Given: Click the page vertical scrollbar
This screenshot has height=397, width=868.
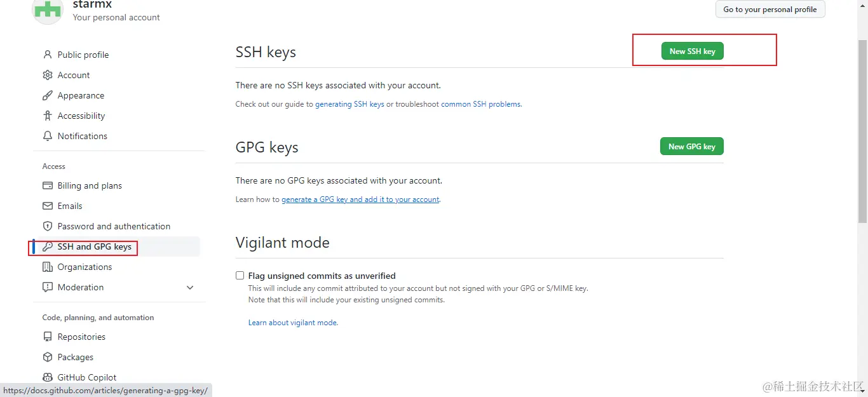Looking at the screenshot, I should pyautogui.click(x=862, y=130).
